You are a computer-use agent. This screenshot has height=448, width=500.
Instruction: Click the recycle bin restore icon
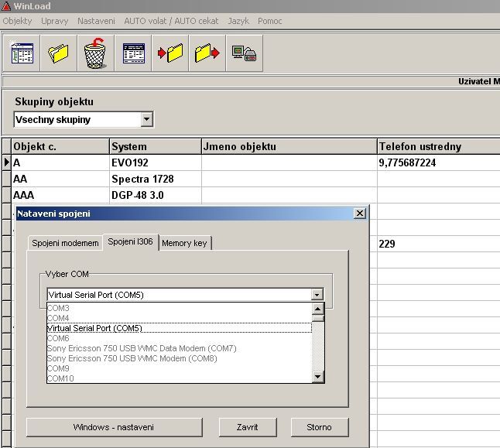95,54
